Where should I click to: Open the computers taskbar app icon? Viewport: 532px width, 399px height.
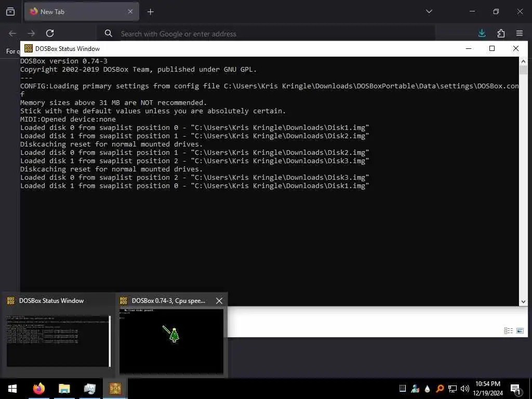(89, 389)
